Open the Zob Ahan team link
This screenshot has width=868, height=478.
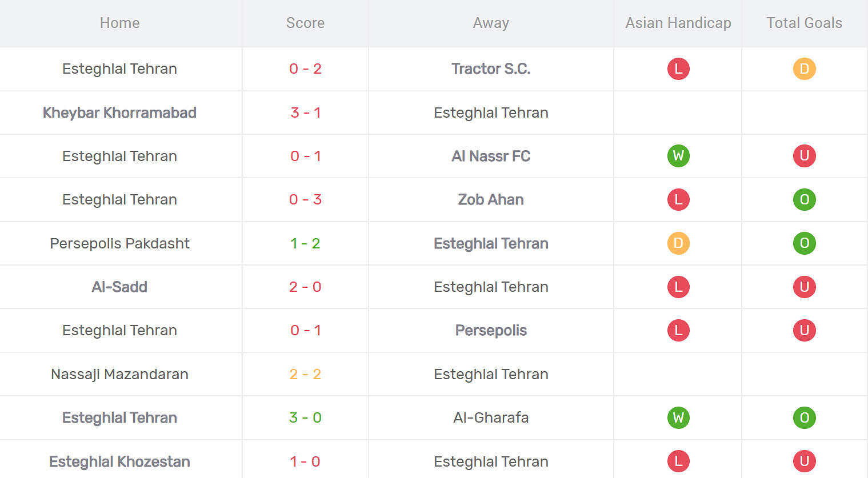[x=491, y=199]
